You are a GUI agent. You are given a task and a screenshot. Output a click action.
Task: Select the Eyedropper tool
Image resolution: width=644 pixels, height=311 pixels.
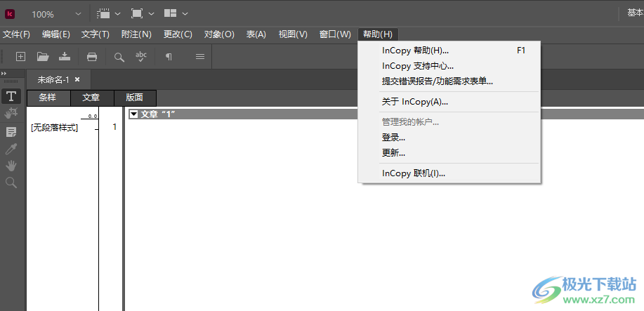[x=11, y=149]
